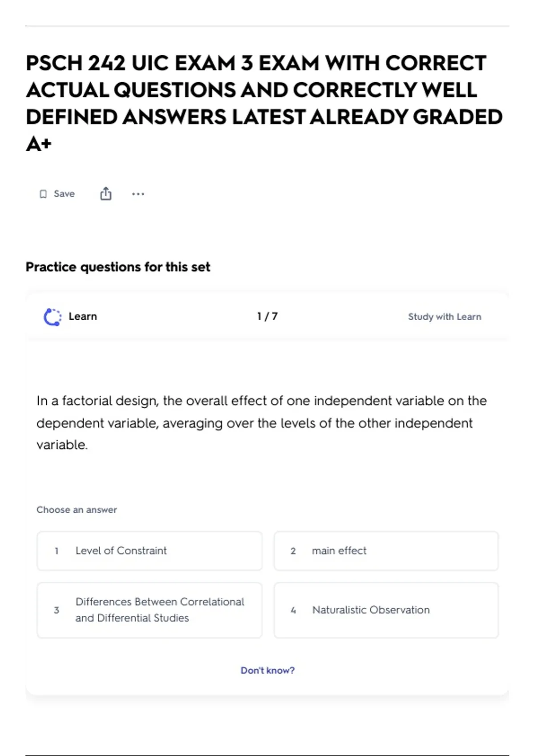Choose the Naturalistic Observation answer
The image size is (534, 756).
tap(386, 610)
